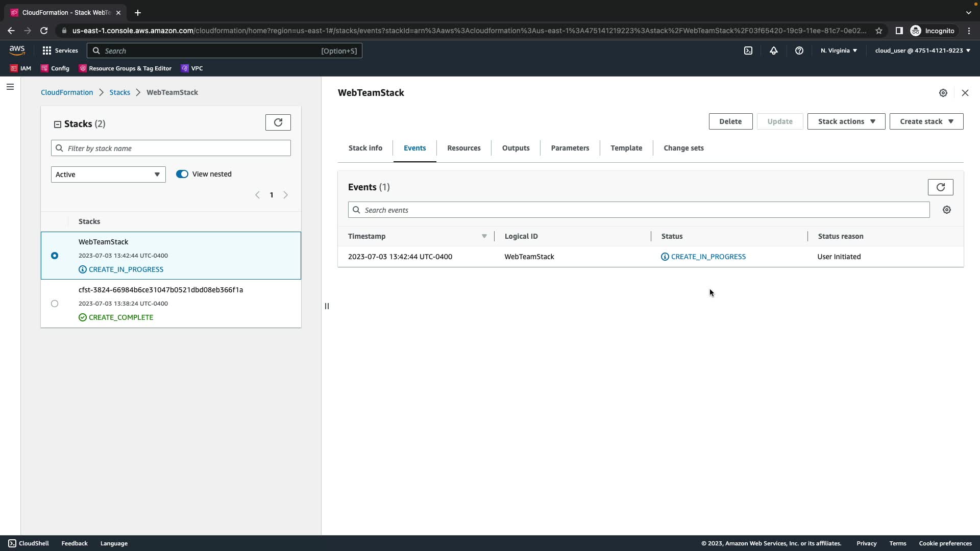The width and height of the screenshot is (980, 551).
Task: Select the cfst-3824 stack radio button
Action: tap(55, 304)
